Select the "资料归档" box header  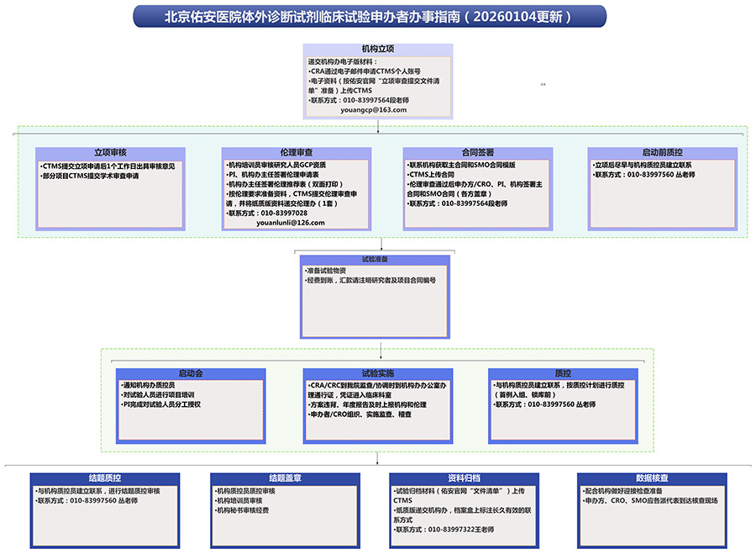(x=465, y=478)
